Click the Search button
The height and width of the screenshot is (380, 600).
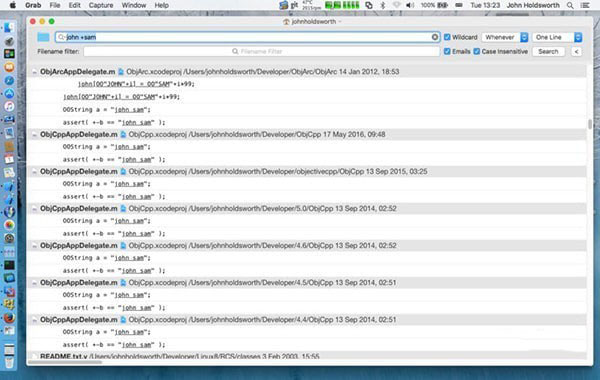tap(548, 51)
